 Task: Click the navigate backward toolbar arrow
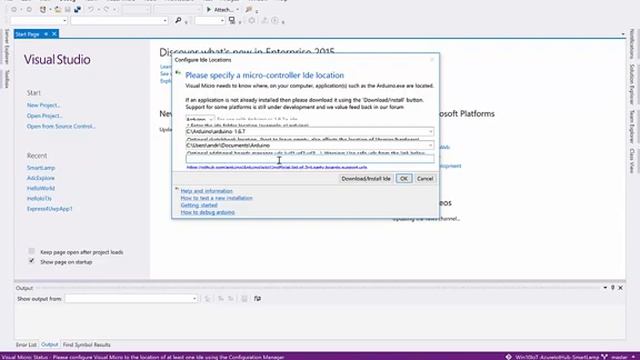(14, 9)
